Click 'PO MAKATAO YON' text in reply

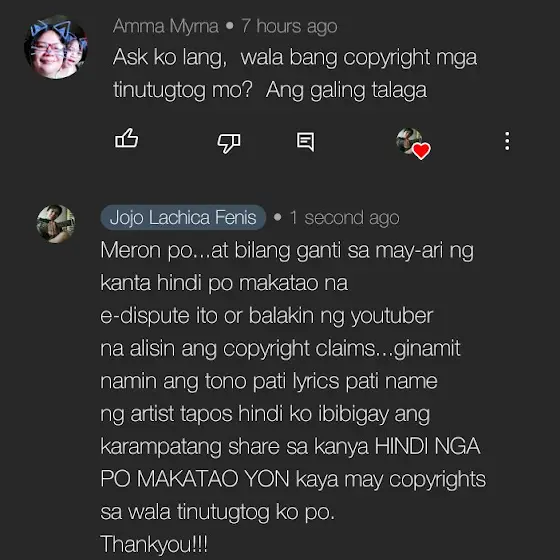[195, 479]
